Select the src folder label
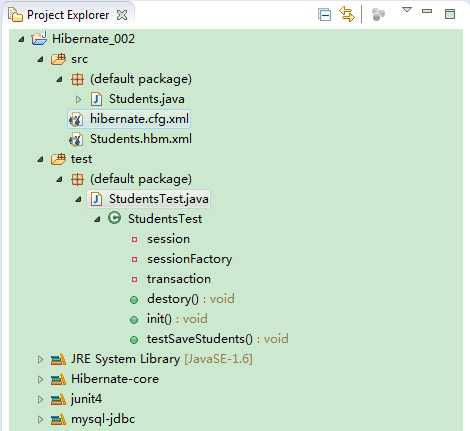 (x=79, y=59)
